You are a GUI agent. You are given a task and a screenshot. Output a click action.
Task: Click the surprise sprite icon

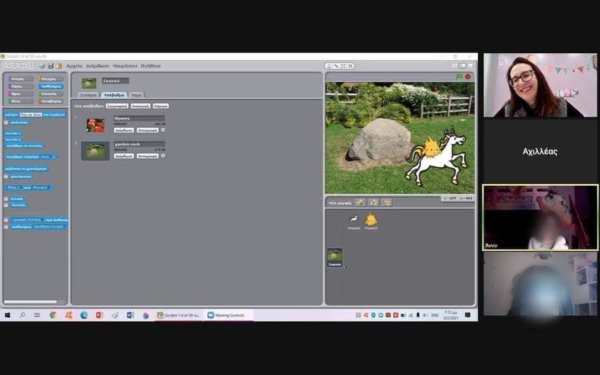pos(387,202)
